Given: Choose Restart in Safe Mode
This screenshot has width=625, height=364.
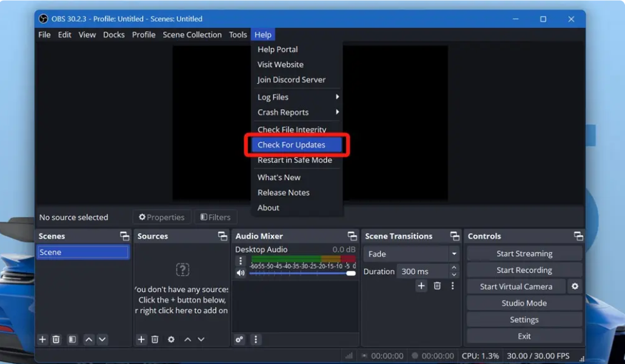Looking at the screenshot, I should tap(296, 160).
